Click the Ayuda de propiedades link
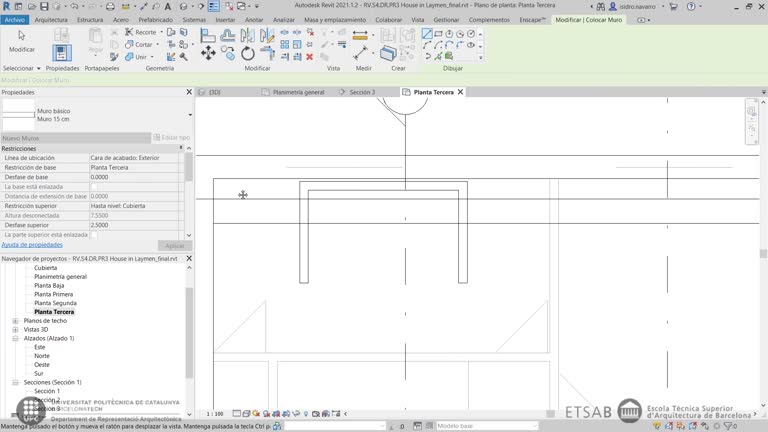Viewport: 768px width, 432px height. 32,245
